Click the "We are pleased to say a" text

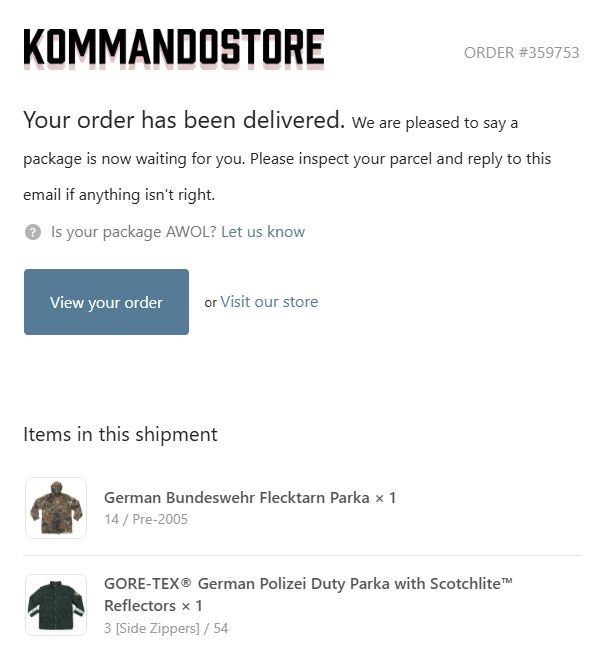point(435,123)
